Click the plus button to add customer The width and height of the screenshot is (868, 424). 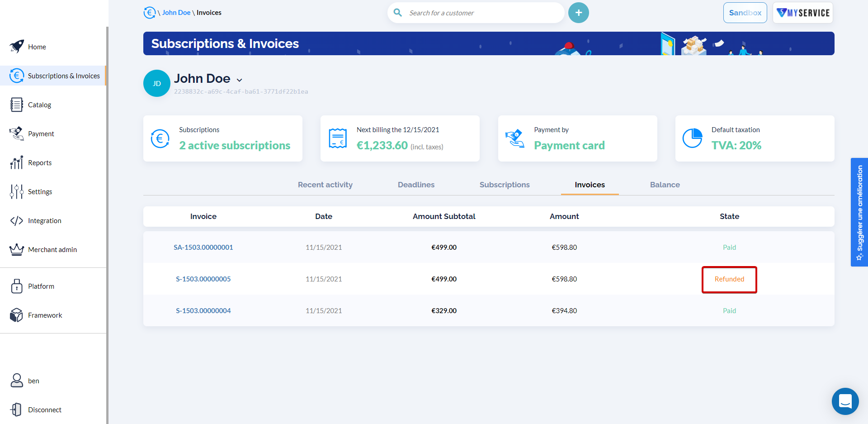pyautogui.click(x=579, y=13)
